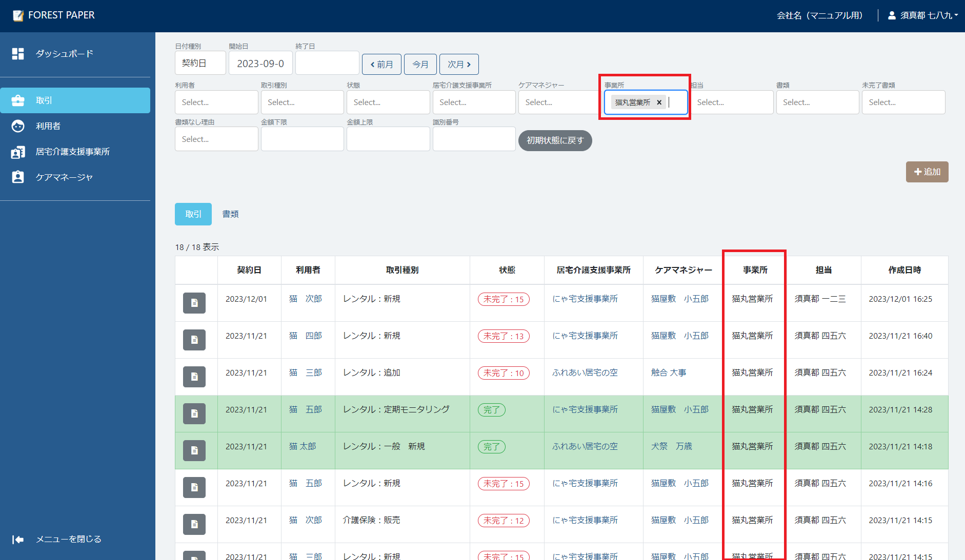Remove the 猫丸営業所 filter tag
The image size is (965, 560).
click(x=659, y=102)
